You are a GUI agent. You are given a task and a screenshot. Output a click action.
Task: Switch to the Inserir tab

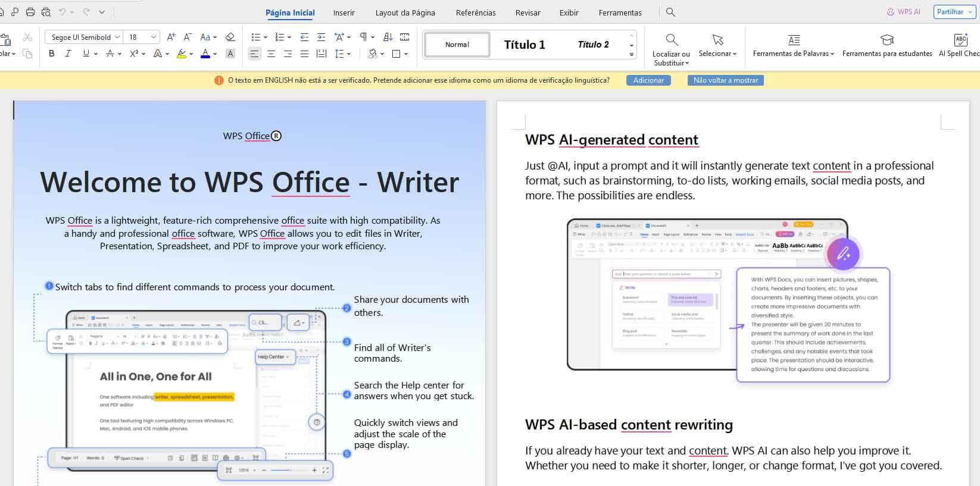tap(344, 12)
